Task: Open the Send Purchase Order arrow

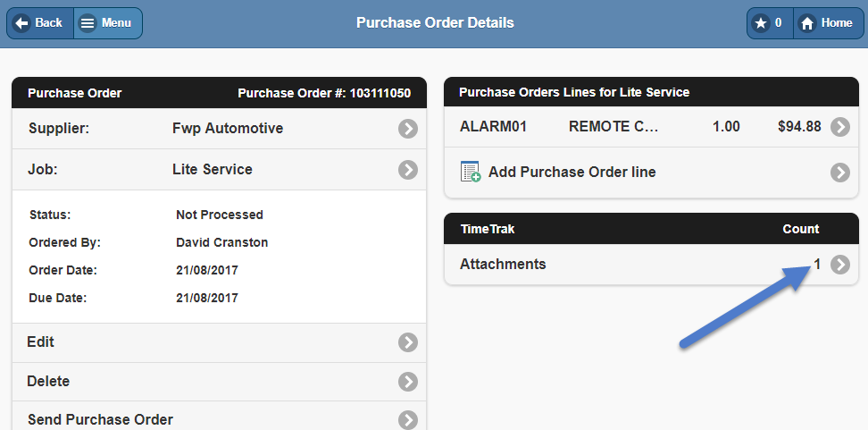Action: (408, 420)
